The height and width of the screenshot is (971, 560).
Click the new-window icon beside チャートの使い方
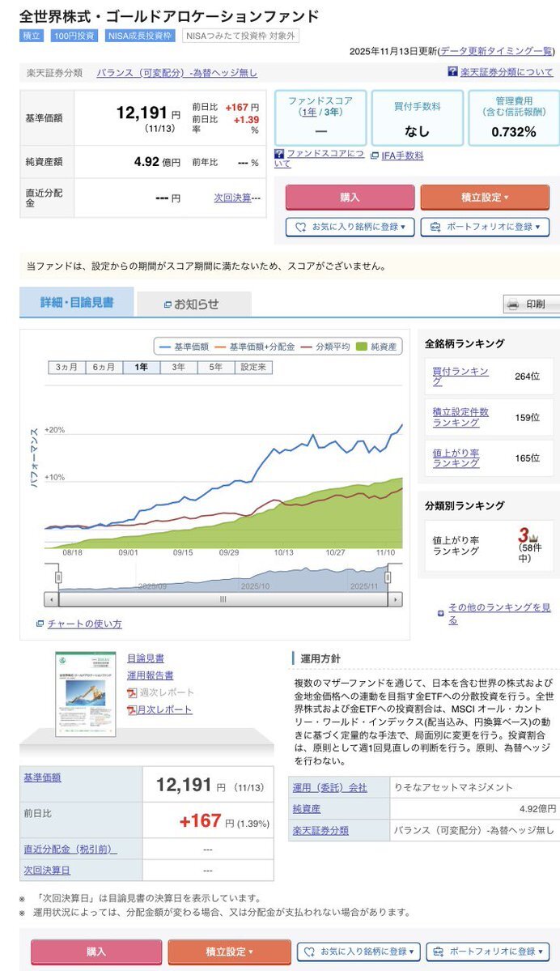pyautogui.click(x=40, y=624)
